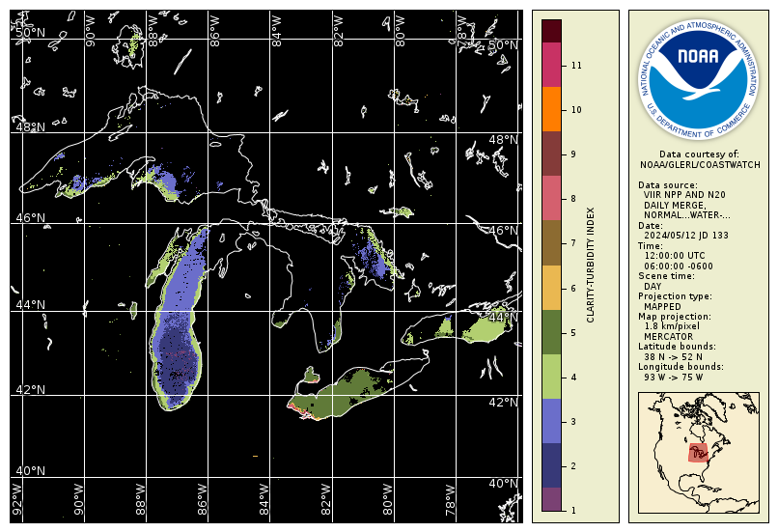Click the 46°N label on left edge
Viewport: 778px width, 532px height.
(30, 218)
